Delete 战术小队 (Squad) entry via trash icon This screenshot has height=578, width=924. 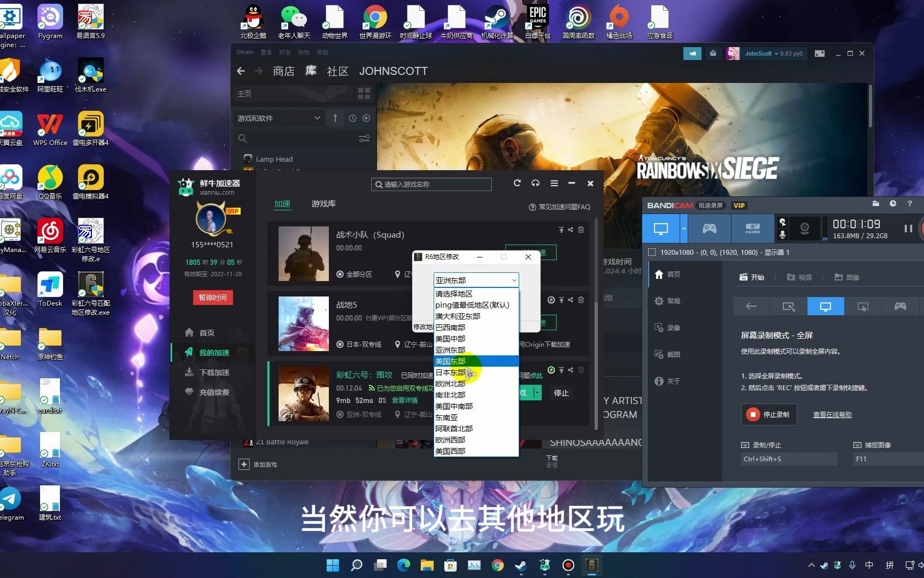tap(581, 230)
